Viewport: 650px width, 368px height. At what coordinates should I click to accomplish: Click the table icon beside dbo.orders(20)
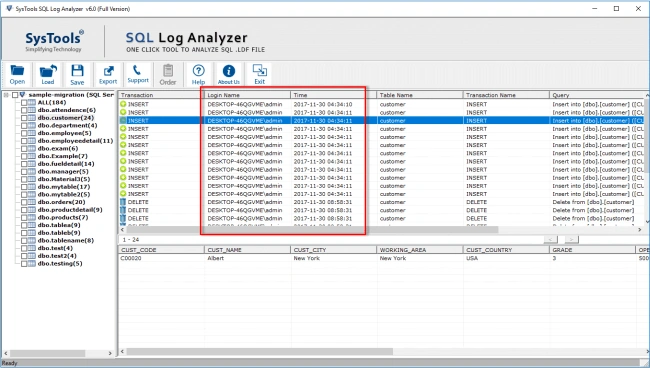click(x=32, y=202)
